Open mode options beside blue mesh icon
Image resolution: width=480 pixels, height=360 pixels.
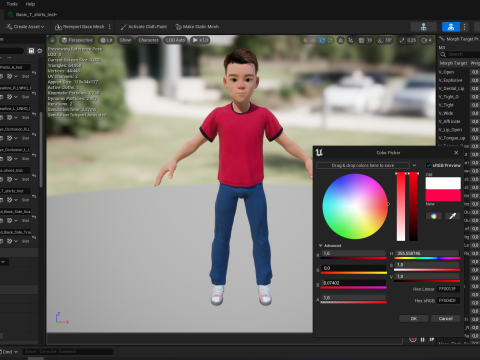tap(464, 27)
